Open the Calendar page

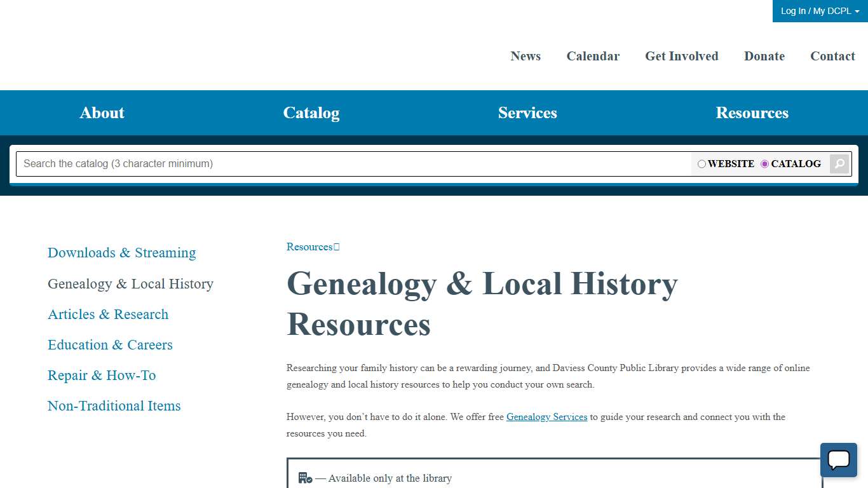pyautogui.click(x=593, y=56)
